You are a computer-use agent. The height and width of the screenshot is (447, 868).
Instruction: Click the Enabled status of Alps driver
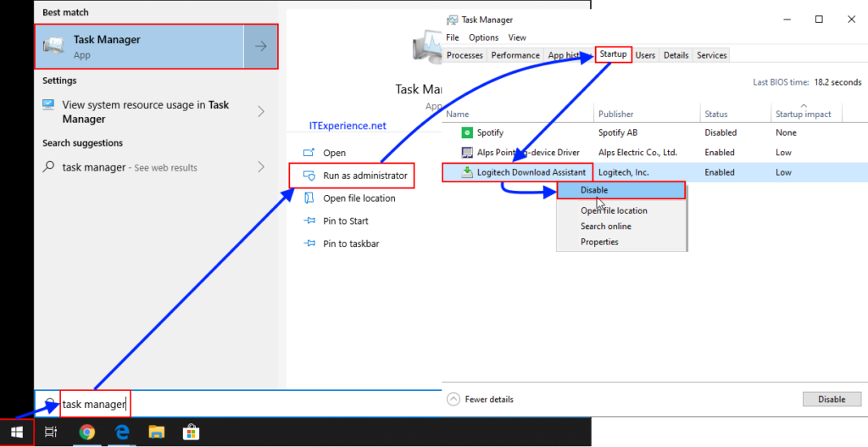point(720,153)
